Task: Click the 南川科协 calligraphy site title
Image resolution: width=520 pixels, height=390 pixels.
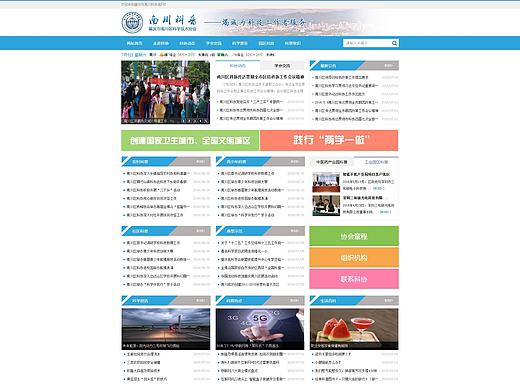Action: pyautogui.click(x=173, y=20)
